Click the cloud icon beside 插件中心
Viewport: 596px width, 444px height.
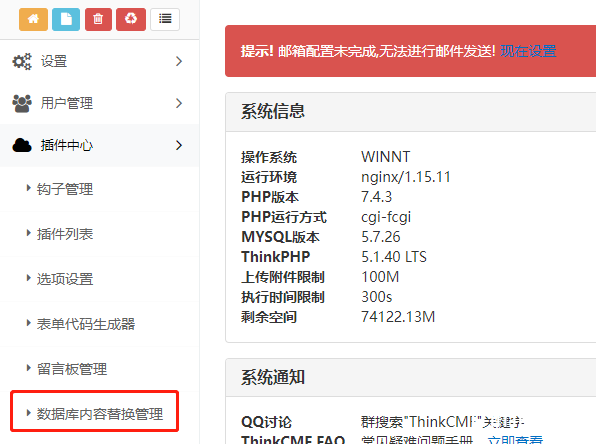click(22, 145)
